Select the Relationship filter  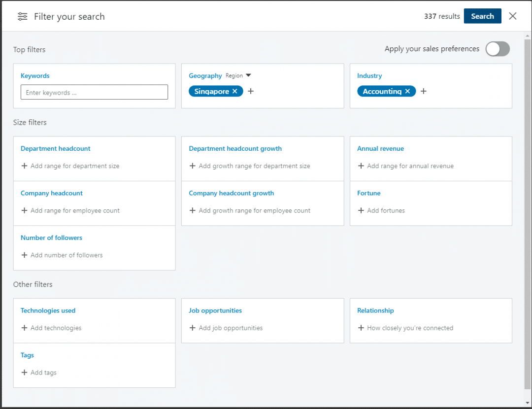pos(375,310)
